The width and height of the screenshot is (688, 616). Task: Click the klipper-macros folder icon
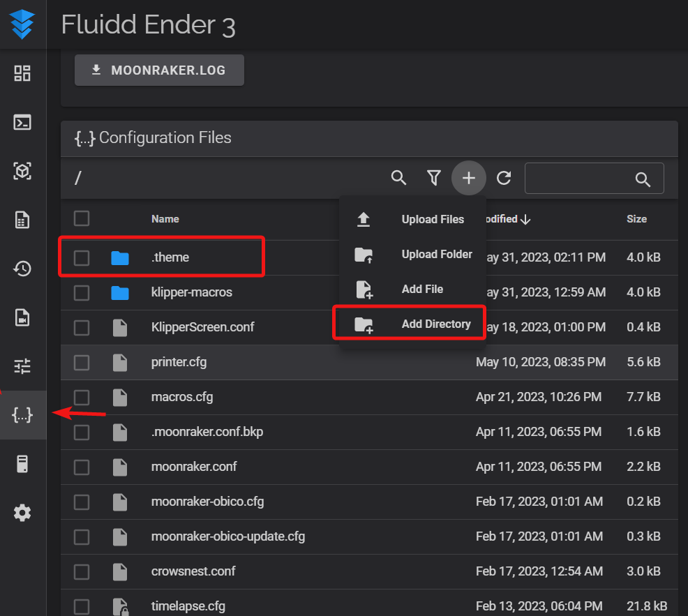pos(120,292)
